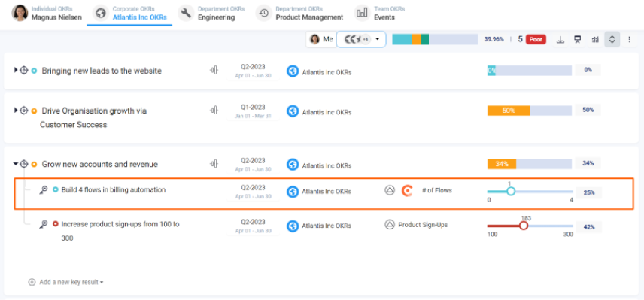Open Drive Organisation growth via Customer Success
The width and height of the screenshot is (644, 300).
pos(94,117)
